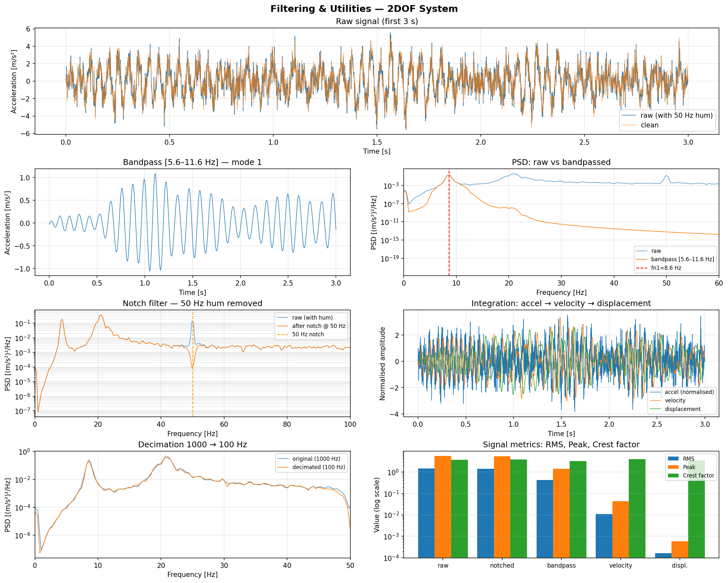Click the 'Filtering & Utilities — 2DOF System' title
Screen dimensions: 728x583
click(x=364, y=9)
